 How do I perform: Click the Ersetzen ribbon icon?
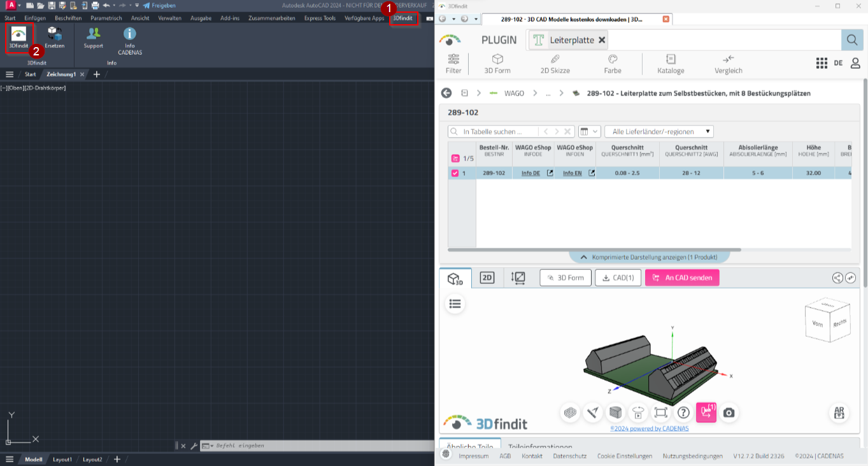coord(55,38)
